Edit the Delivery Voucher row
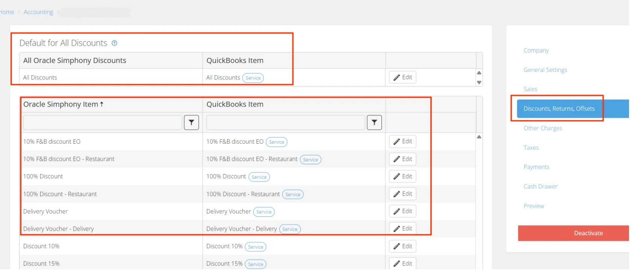Image resolution: width=644 pixels, height=276 pixels. click(x=403, y=211)
